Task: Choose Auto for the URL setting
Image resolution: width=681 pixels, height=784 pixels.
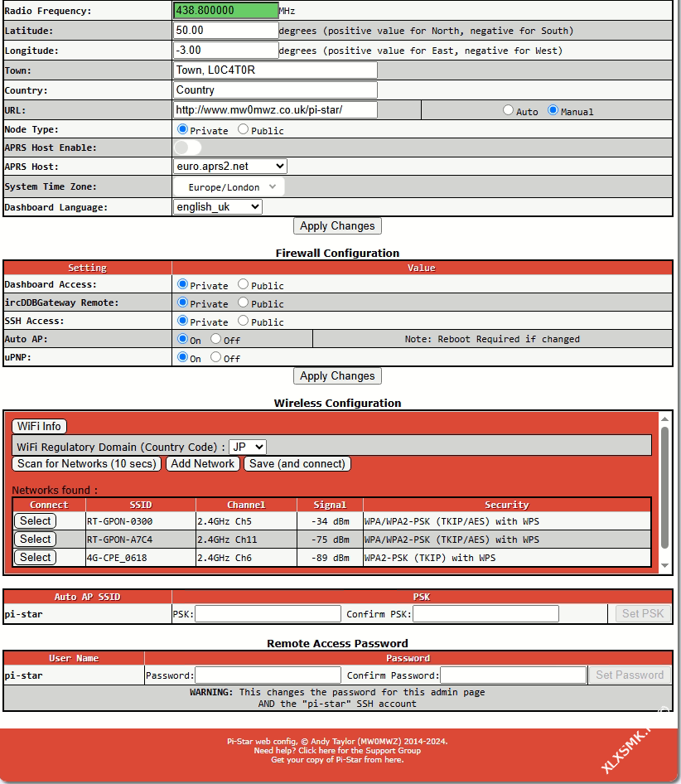Action: [508, 110]
